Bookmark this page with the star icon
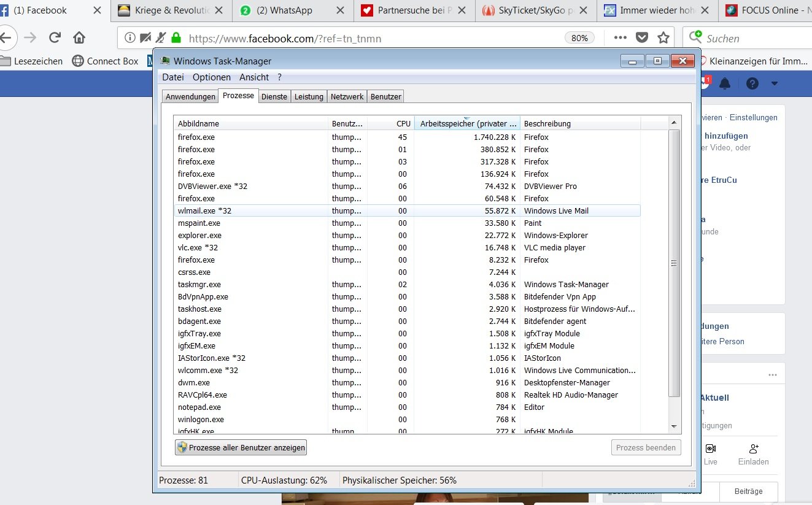This screenshot has width=812, height=505. pyautogui.click(x=663, y=38)
